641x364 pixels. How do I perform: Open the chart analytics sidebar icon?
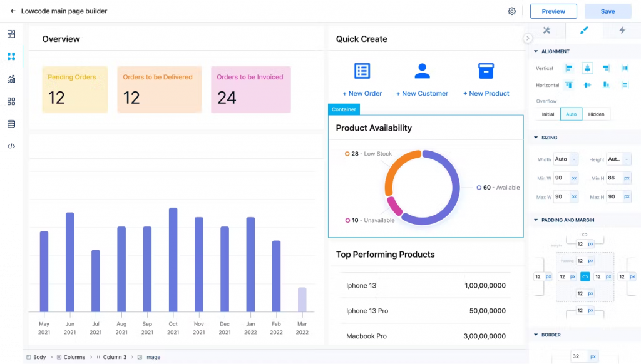pyautogui.click(x=11, y=79)
